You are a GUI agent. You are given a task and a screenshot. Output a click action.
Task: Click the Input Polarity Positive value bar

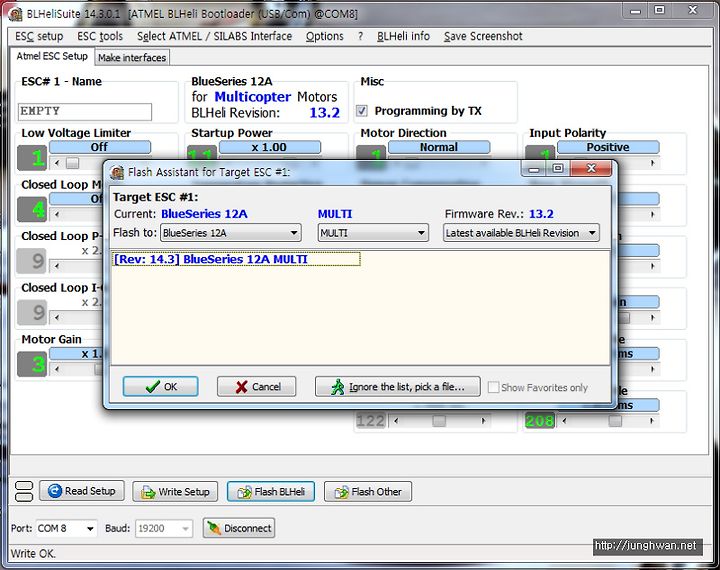click(608, 147)
